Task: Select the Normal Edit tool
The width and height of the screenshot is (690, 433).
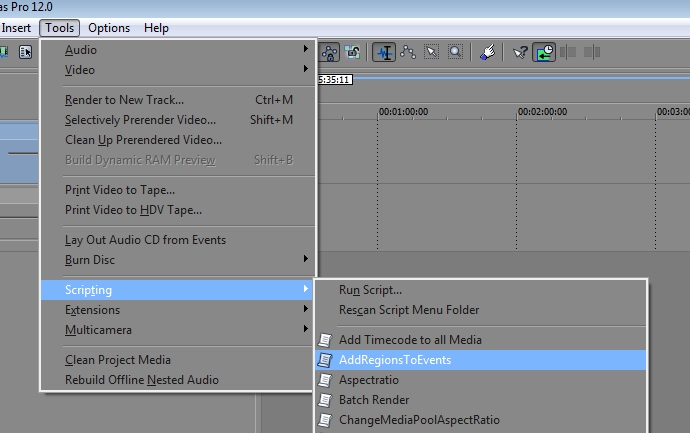Action: [x=384, y=52]
